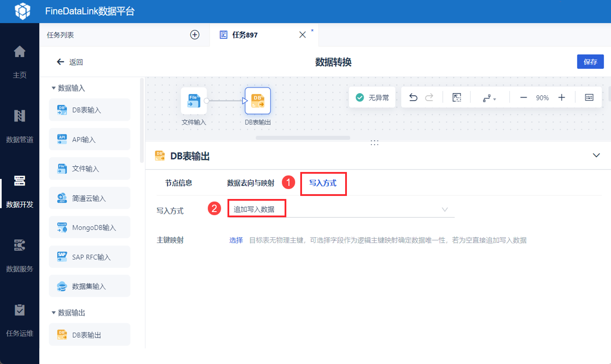Open 任务运维 in the sidebar

(x=20, y=320)
